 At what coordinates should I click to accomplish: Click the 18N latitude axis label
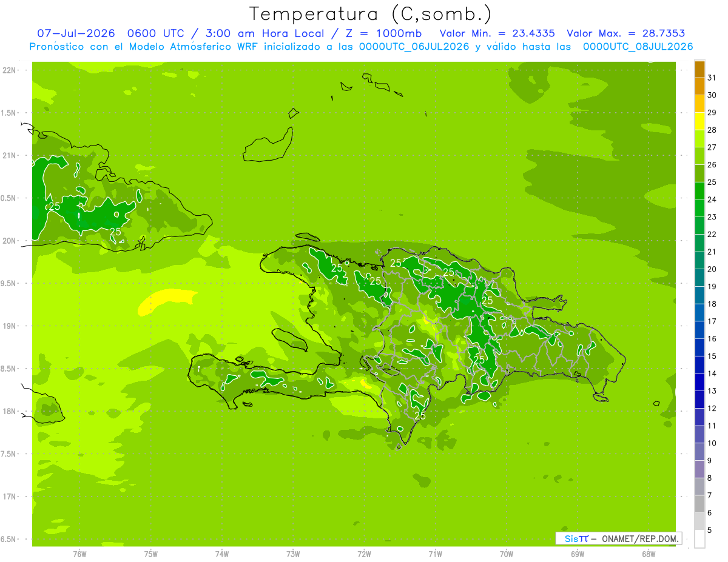coord(9,411)
